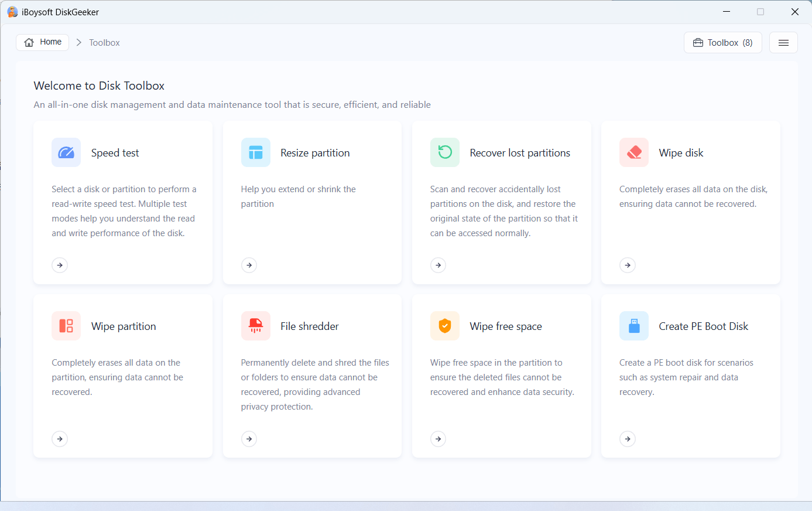Click the Wipe partition icon
The width and height of the screenshot is (812, 511).
click(x=66, y=326)
